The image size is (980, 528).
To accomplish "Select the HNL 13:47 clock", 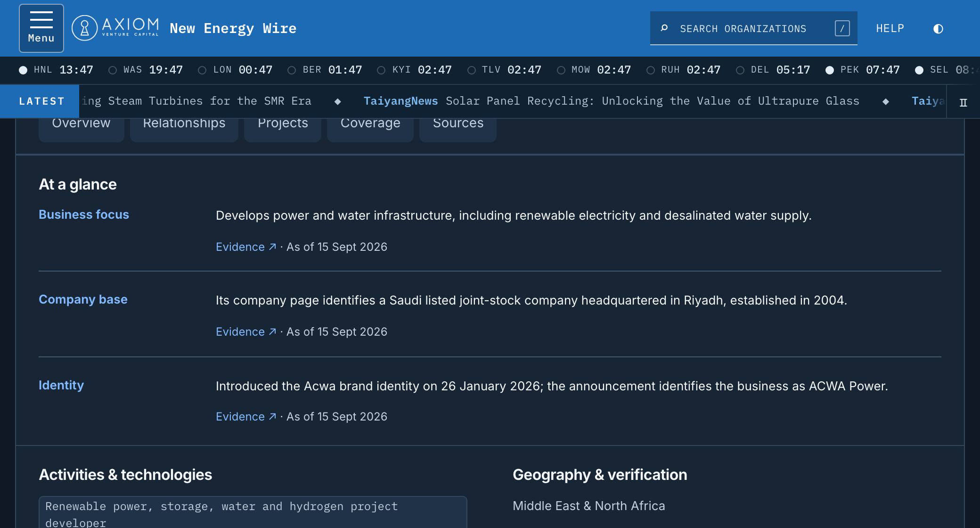I will pos(56,70).
